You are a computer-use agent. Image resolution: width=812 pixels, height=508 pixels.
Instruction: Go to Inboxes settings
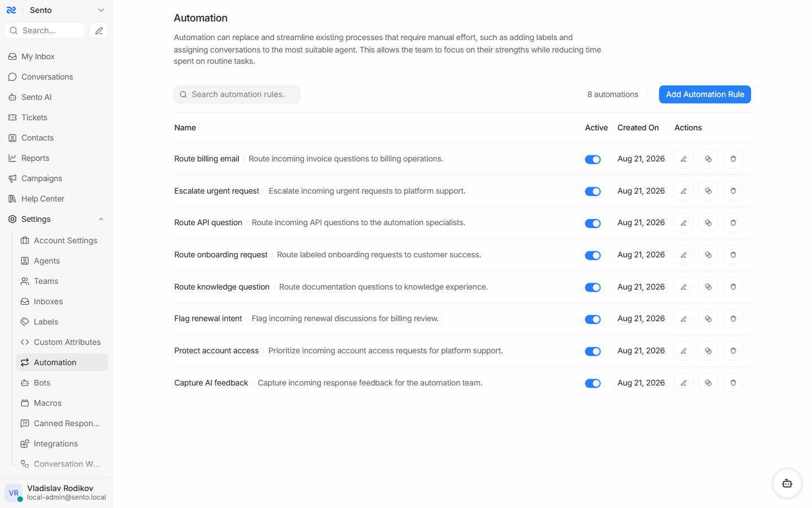click(x=62, y=301)
